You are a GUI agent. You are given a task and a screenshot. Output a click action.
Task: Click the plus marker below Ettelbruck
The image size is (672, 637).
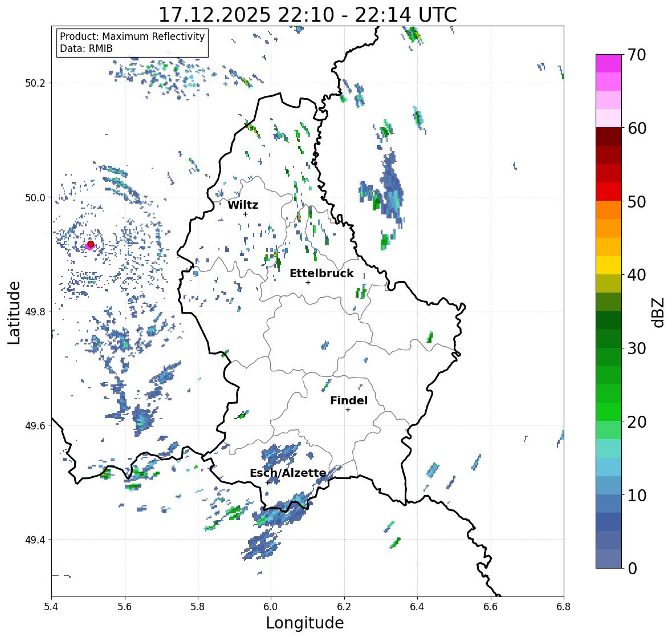point(308,282)
